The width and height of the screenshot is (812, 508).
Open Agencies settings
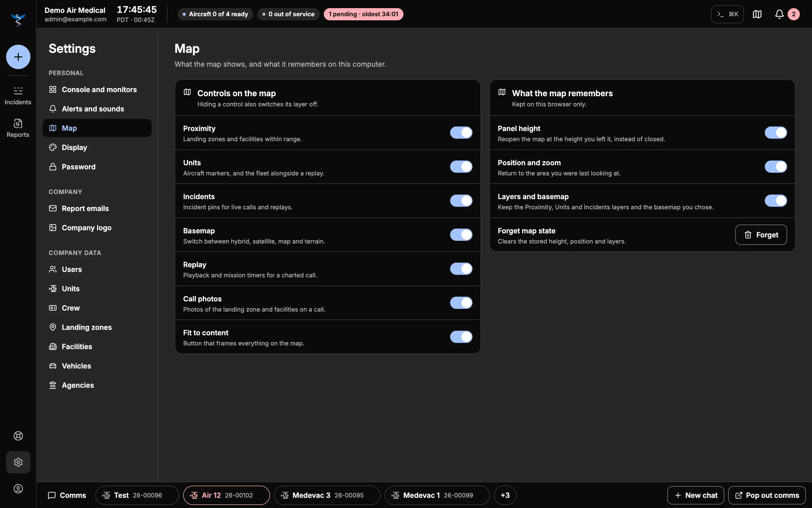pyautogui.click(x=97, y=385)
